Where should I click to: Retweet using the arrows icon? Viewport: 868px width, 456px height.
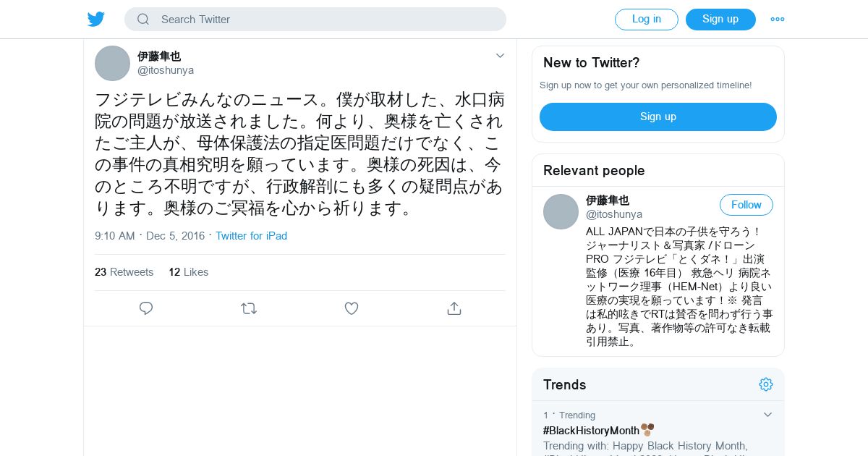click(249, 308)
